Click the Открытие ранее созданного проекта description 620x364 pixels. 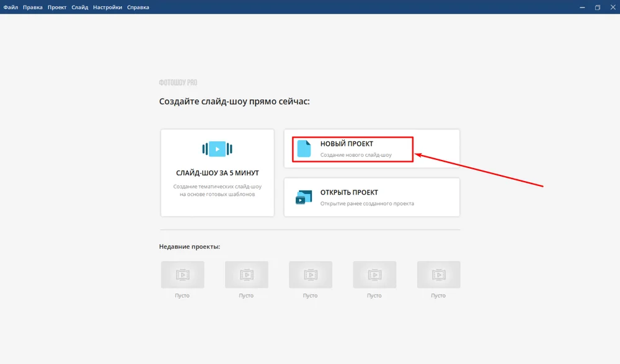tap(367, 203)
